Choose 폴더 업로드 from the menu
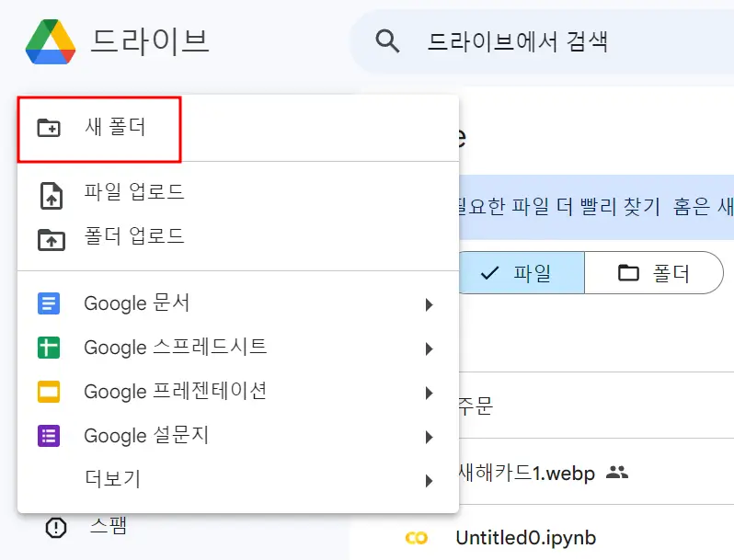 [x=238, y=236]
